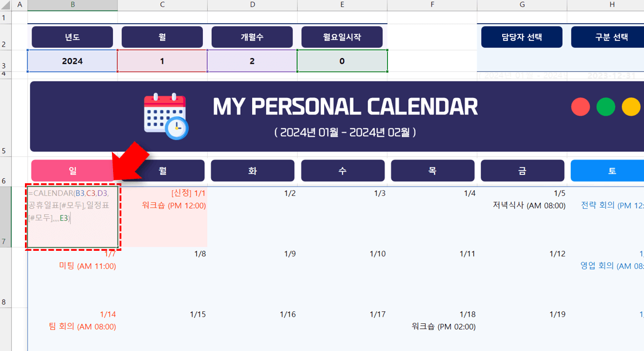The image size is (644, 351).
Task: Select the 개월수 header button
Action: tap(252, 37)
